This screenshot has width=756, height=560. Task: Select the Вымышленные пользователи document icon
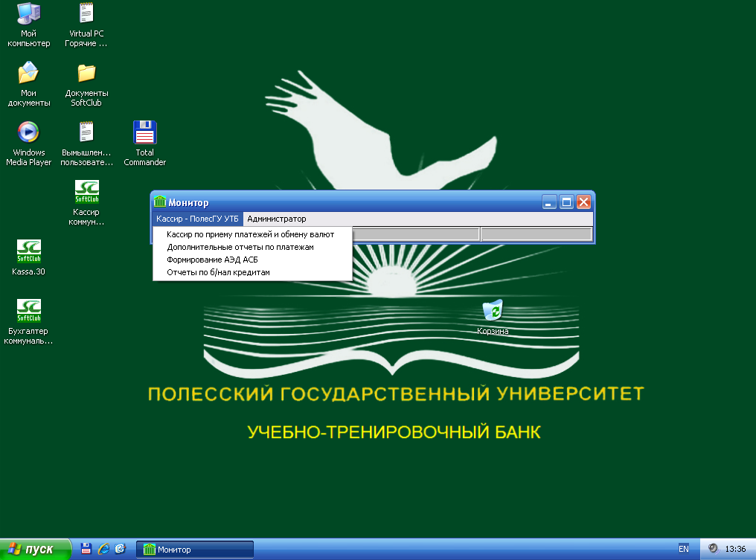(86, 144)
